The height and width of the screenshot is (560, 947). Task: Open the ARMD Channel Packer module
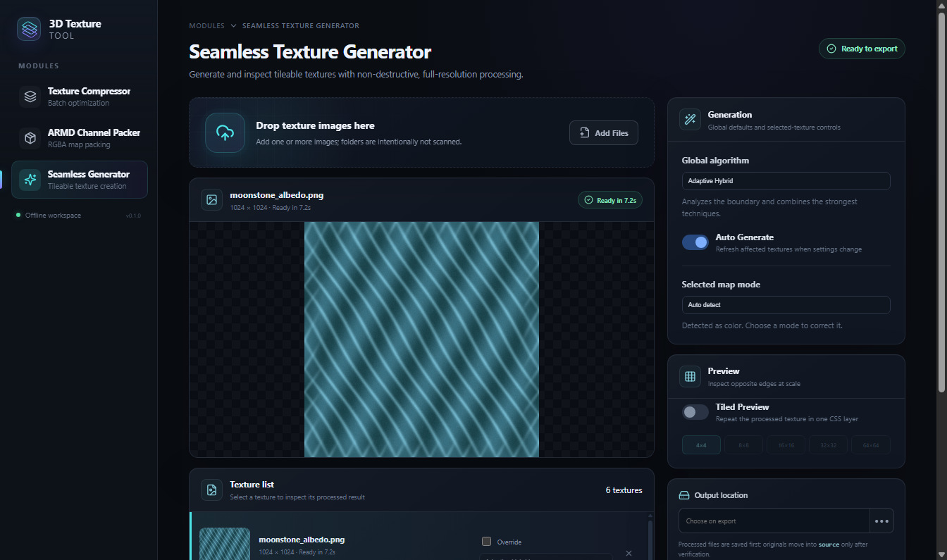click(x=80, y=138)
